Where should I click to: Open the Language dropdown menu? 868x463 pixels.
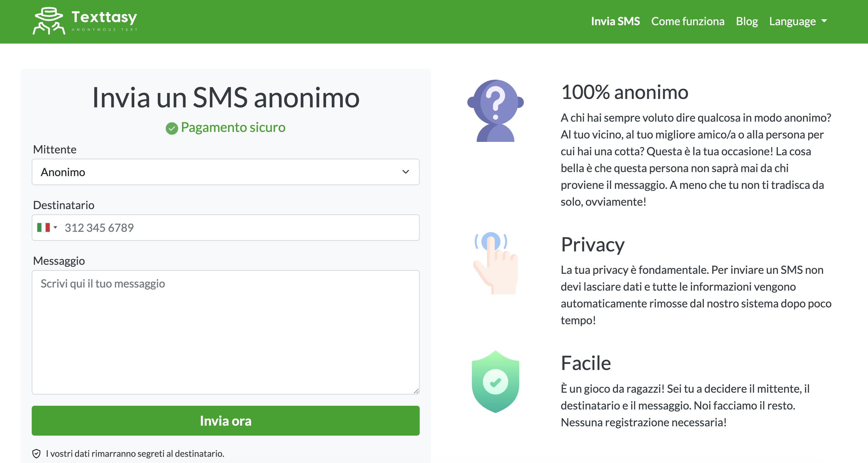click(797, 21)
